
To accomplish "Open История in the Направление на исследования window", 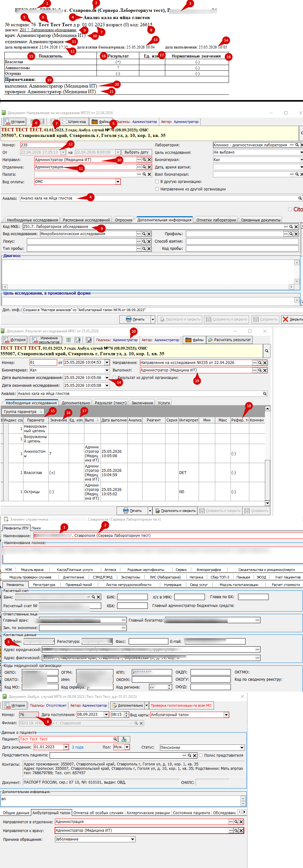I will pyautogui.click(x=14, y=122).
